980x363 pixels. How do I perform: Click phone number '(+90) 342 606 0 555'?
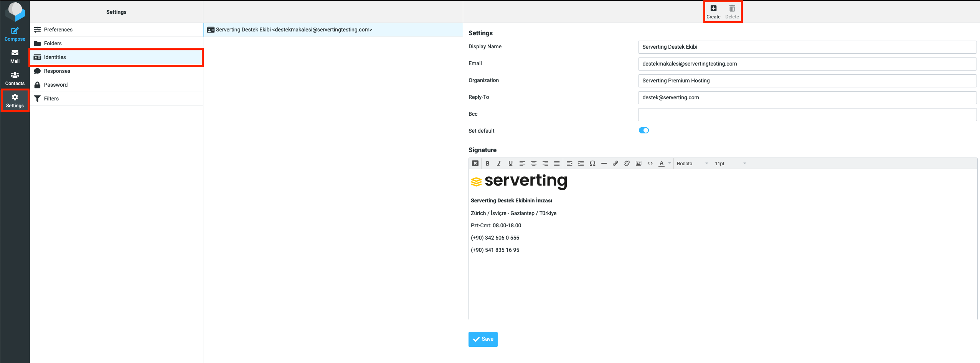point(495,238)
